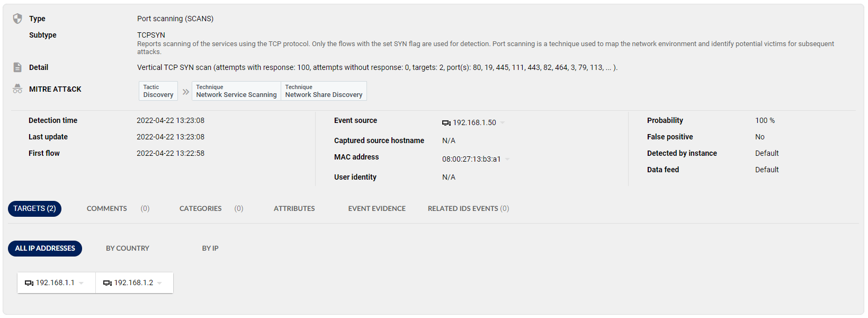Click the double chevron after Discovery tactic
Viewport: 868px width, 318px height.
tap(186, 92)
